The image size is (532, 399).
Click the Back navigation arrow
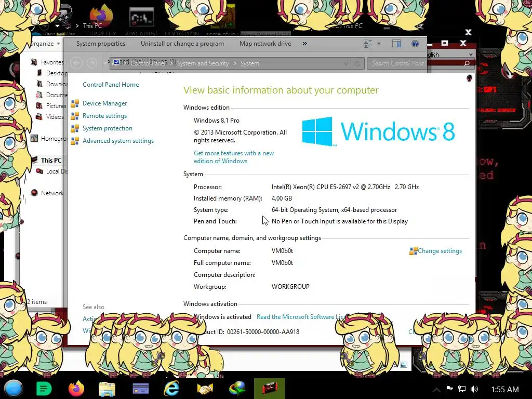coord(77,63)
